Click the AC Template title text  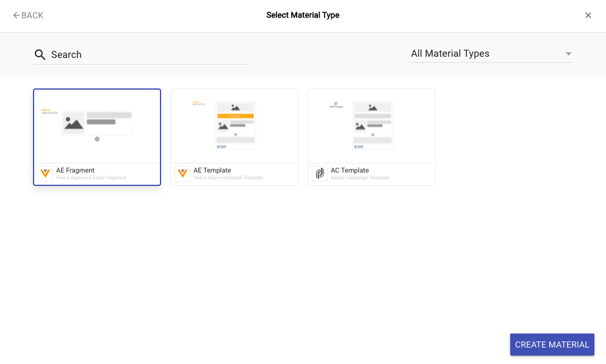(x=350, y=170)
